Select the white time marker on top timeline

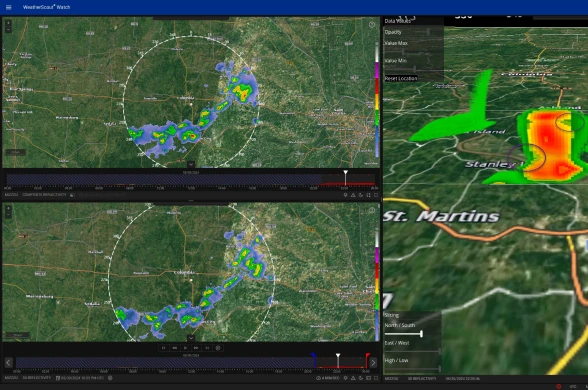[x=345, y=177]
